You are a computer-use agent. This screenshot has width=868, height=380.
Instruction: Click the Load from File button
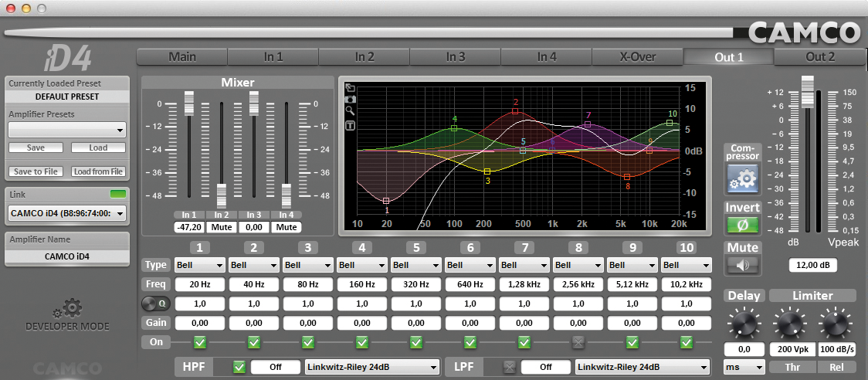pos(98,171)
